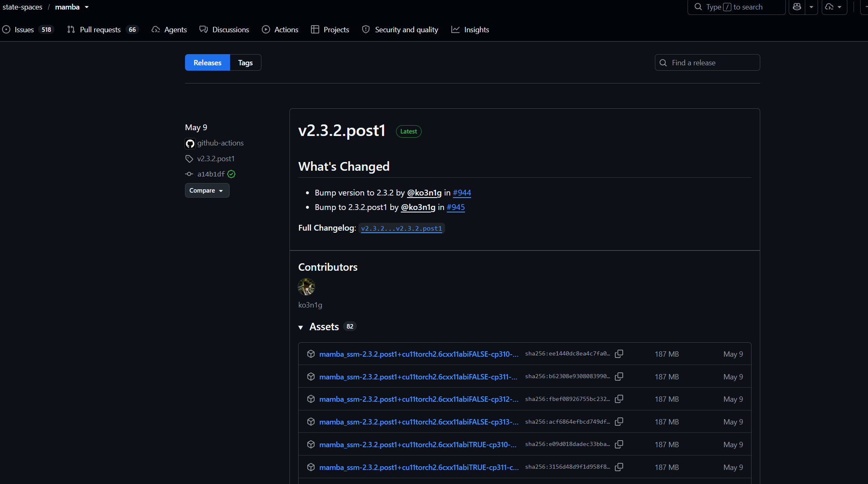
Task: Download the cxx11abiFALSE-cp310 wheel
Action: (x=419, y=354)
